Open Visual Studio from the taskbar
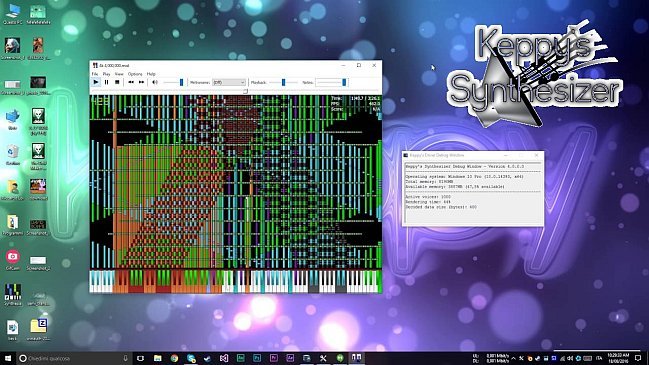 [224, 358]
